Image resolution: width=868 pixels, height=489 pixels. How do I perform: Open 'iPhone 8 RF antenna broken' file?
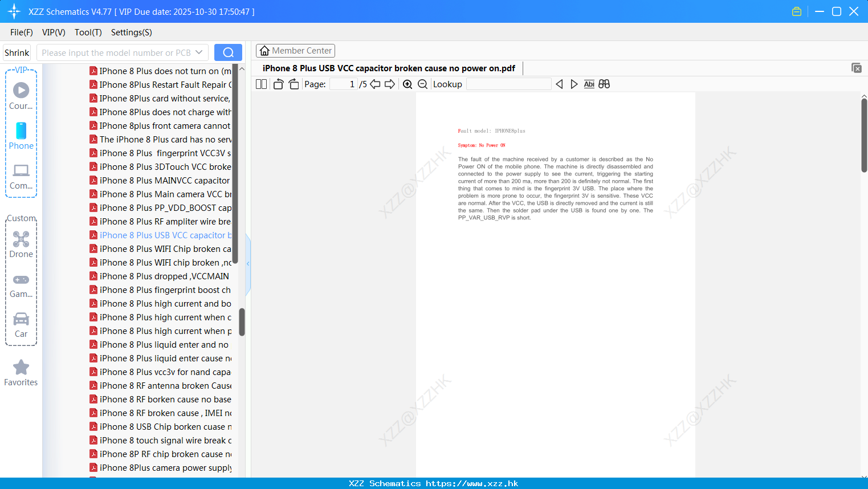[161, 386]
